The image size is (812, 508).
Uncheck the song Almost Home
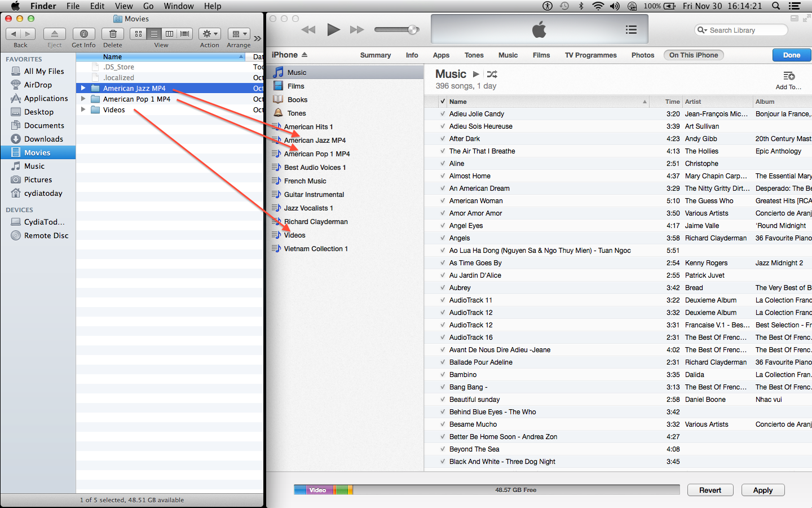point(443,176)
